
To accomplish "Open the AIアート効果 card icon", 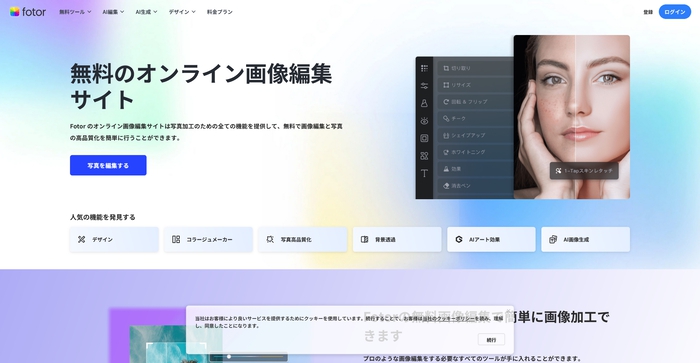I will pos(459,240).
